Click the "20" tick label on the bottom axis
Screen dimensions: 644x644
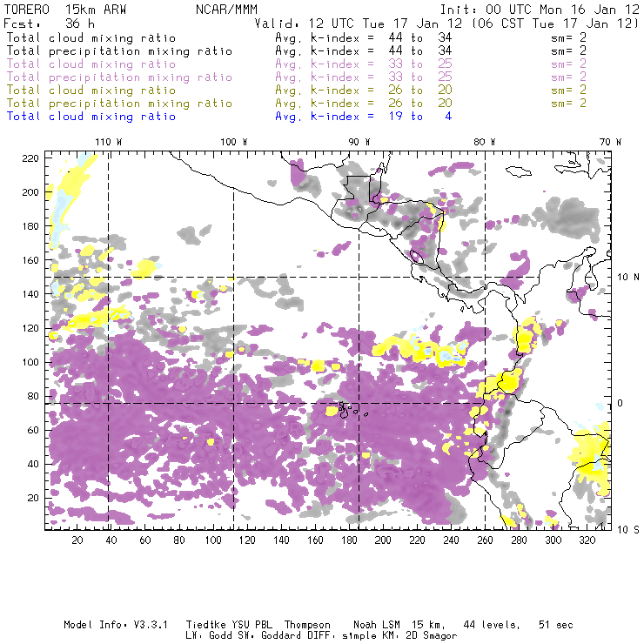77,540
